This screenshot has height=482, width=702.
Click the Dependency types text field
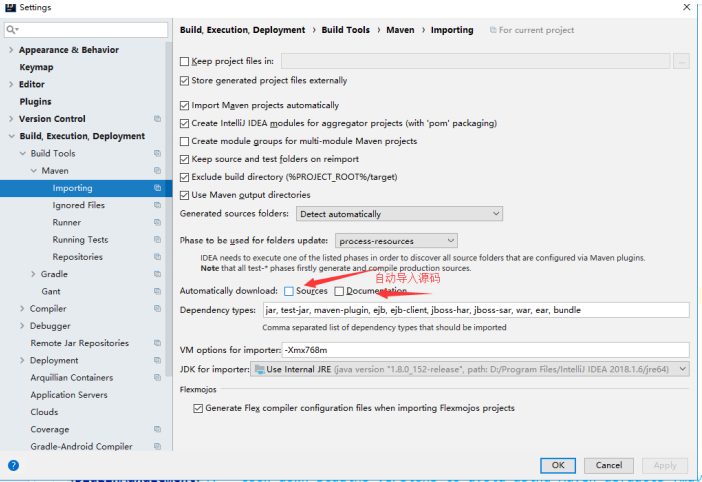(x=476, y=310)
